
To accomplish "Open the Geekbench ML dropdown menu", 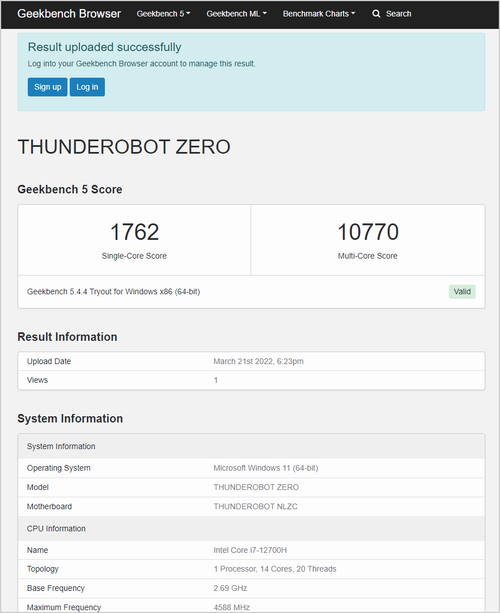I will (x=237, y=14).
